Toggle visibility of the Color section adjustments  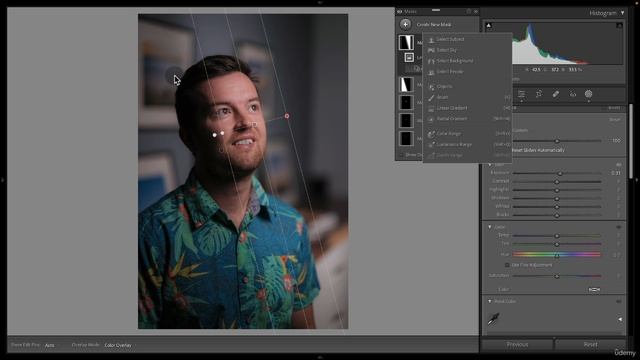pos(619,227)
